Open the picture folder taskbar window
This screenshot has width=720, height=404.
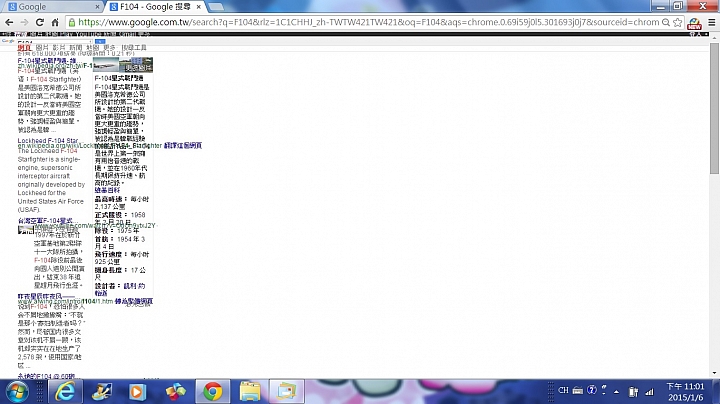coord(287,392)
